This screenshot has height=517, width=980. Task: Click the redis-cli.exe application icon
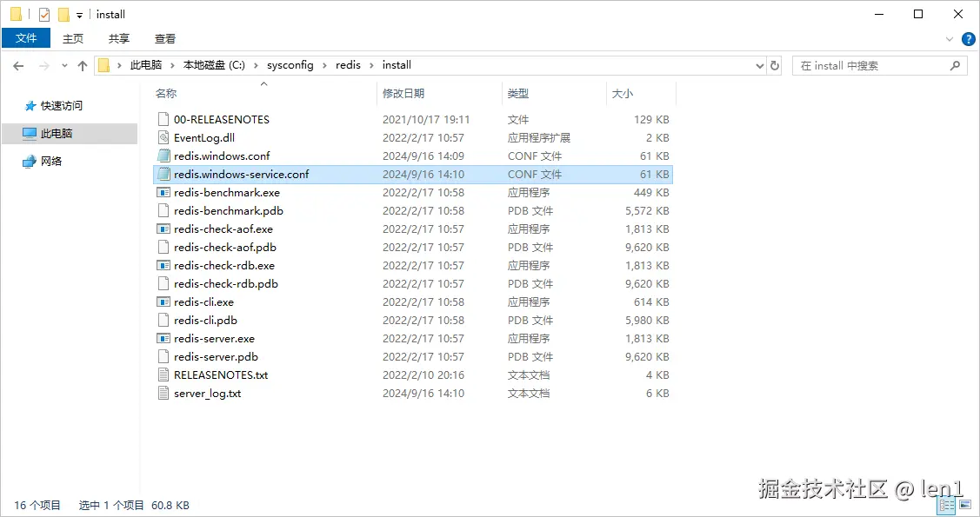pyautogui.click(x=163, y=302)
